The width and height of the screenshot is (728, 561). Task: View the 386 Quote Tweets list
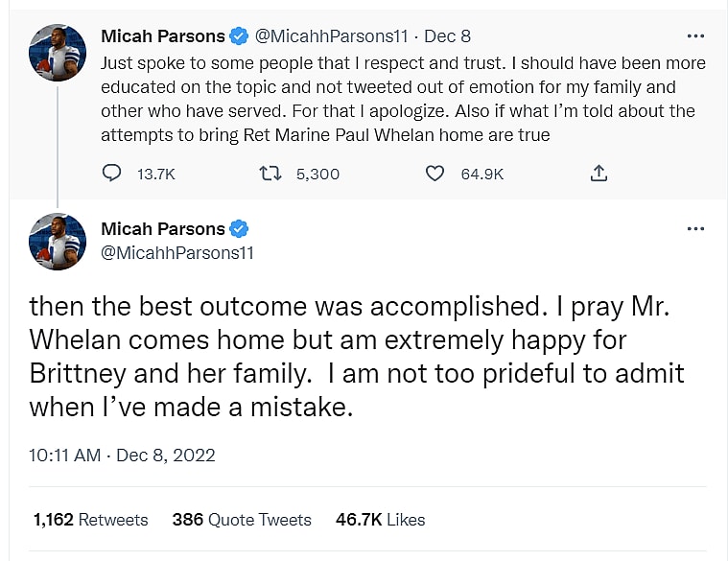242,520
